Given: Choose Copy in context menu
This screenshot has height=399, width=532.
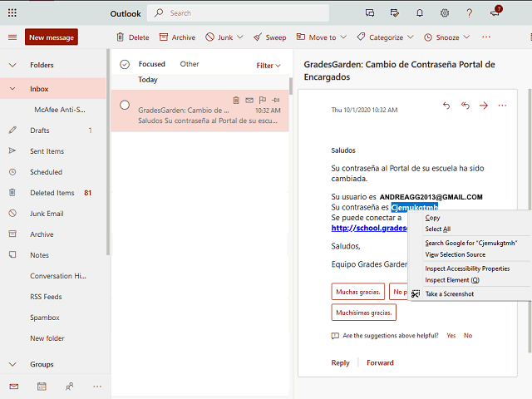Looking at the screenshot, I should click(x=432, y=218).
